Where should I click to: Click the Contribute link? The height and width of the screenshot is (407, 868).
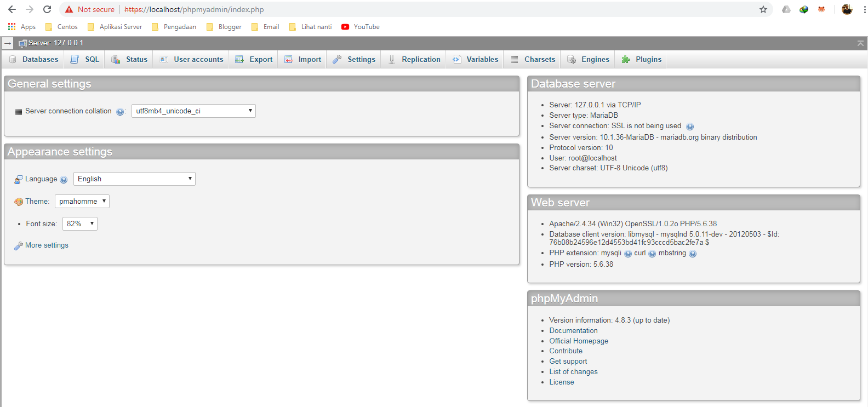566,351
